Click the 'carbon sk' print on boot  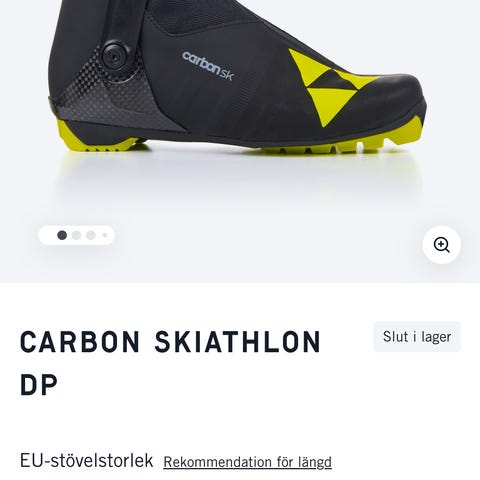point(208,66)
